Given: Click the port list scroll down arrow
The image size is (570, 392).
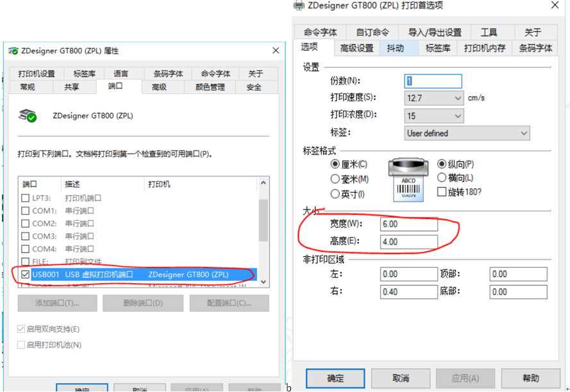Looking at the screenshot, I should 264,282.
